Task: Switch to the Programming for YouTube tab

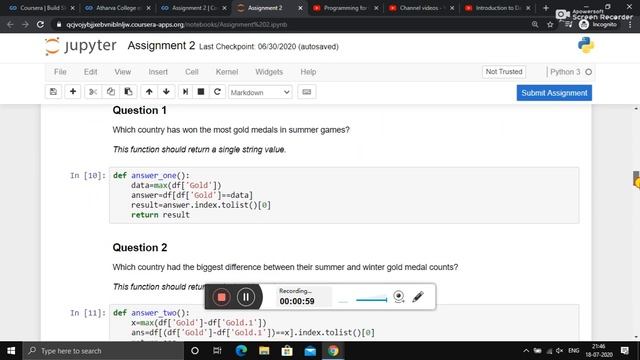Action: tap(345, 8)
